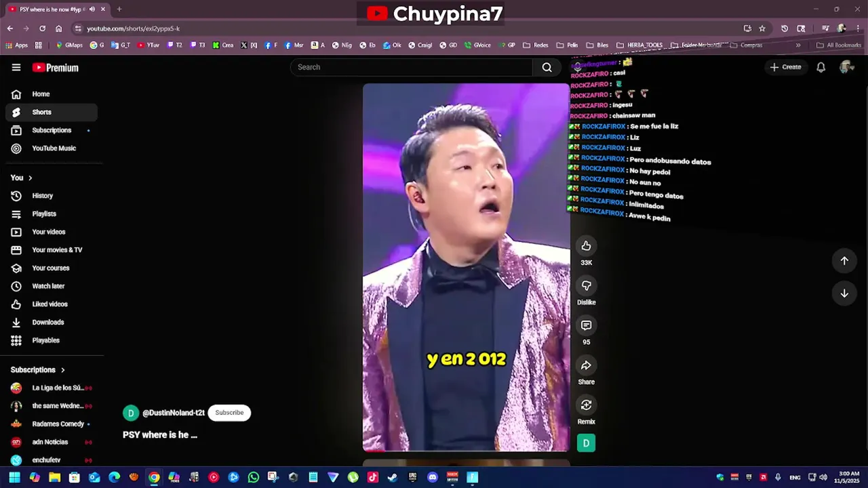Open the Biles bookmarks folder
Viewport: 868px width, 488px height.
[597, 45]
